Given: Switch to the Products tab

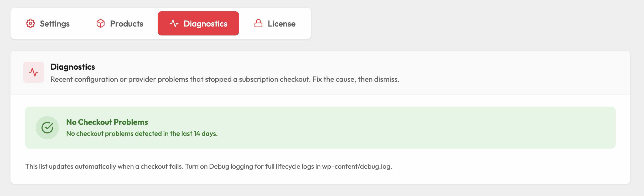Looking at the screenshot, I should tap(120, 23).
